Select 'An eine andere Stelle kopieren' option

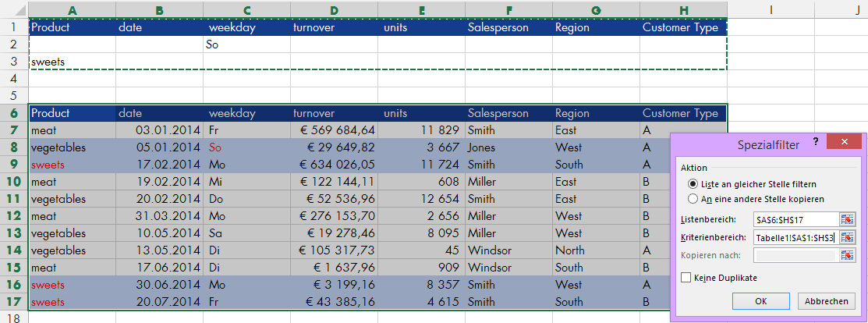click(693, 199)
